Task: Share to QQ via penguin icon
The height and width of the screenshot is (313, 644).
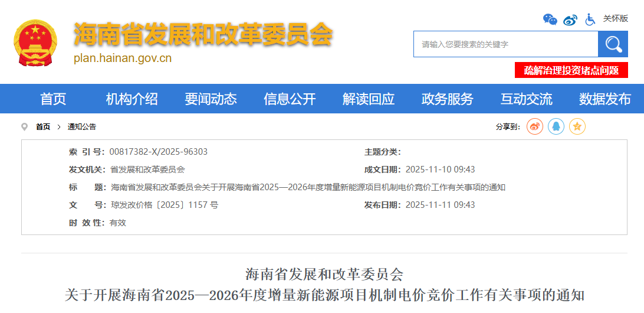Action: pos(556,126)
